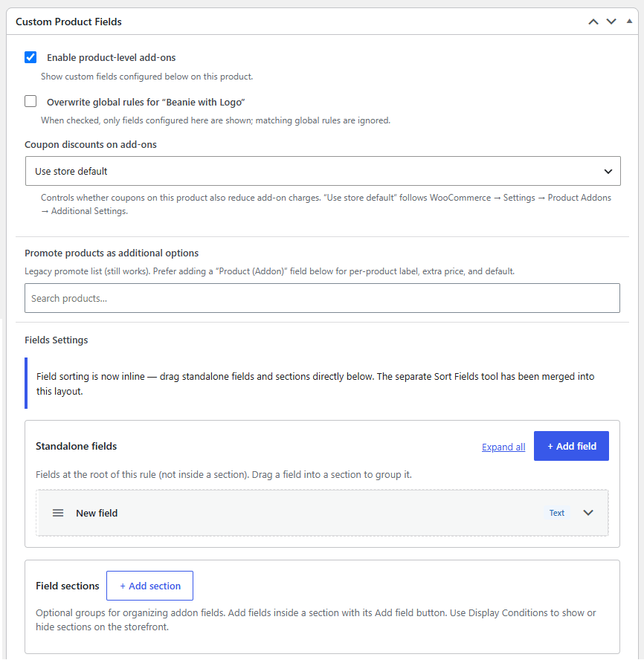
Task: Move Custom Product Fields panel up
Action: [x=593, y=22]
